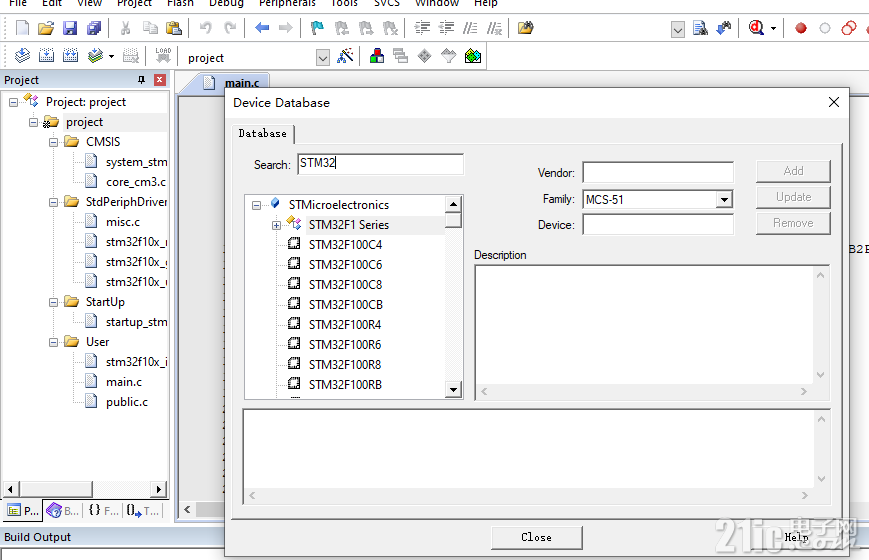Click the Device input field
Screen dimensions: 869x560
(x=658, y=225)
